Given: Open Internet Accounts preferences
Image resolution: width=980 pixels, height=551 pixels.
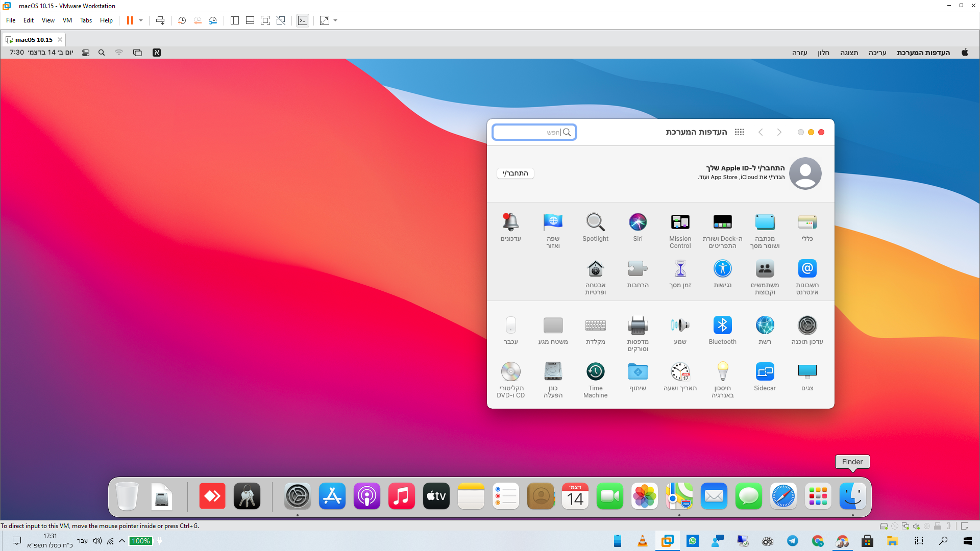Looking at the screenshot, I should click(807, 277).
